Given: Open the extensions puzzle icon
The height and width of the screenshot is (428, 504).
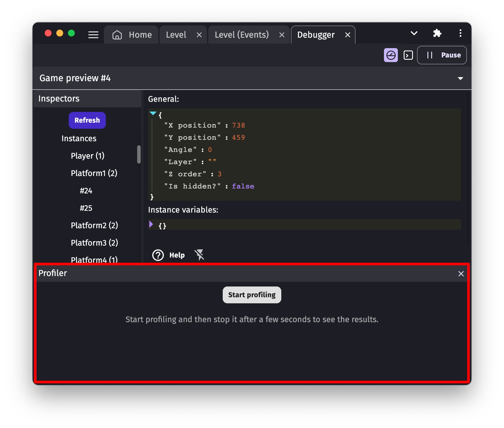Looking at the screenshot, I should [437, 33].
